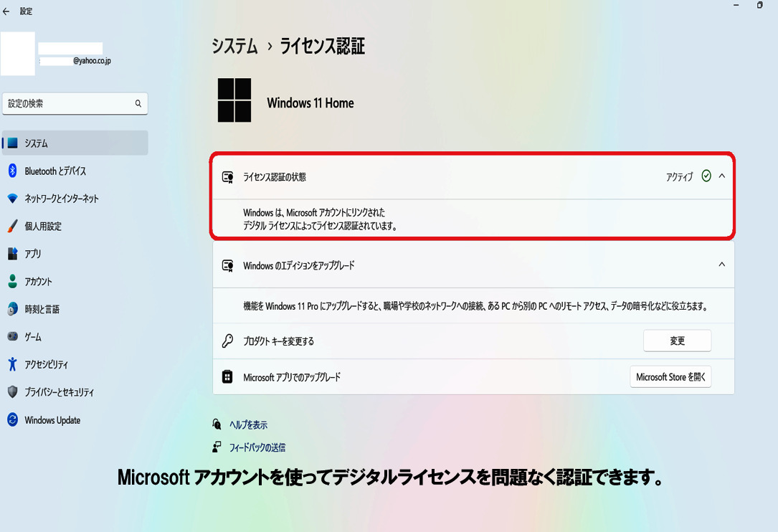Viewport: 778px width, 532px height.
Task: Click the feedback icon beside フィードバックの送信
Action: tap(217, 447)
